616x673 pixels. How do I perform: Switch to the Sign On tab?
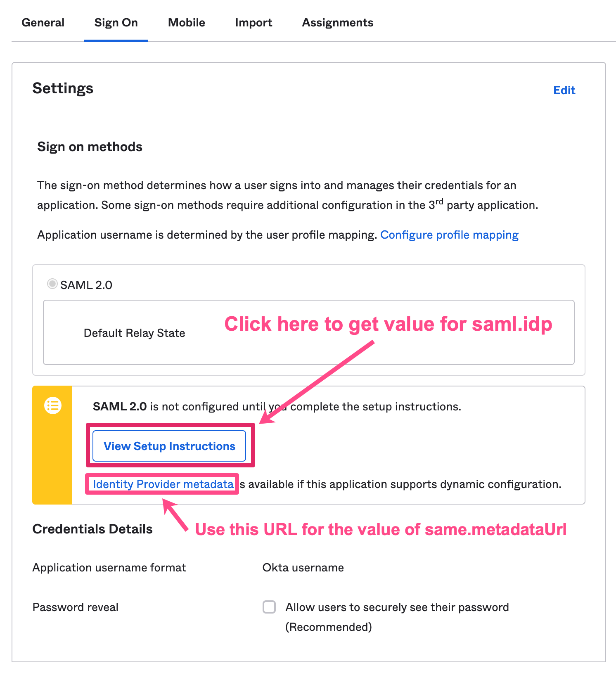click(116, 23)
